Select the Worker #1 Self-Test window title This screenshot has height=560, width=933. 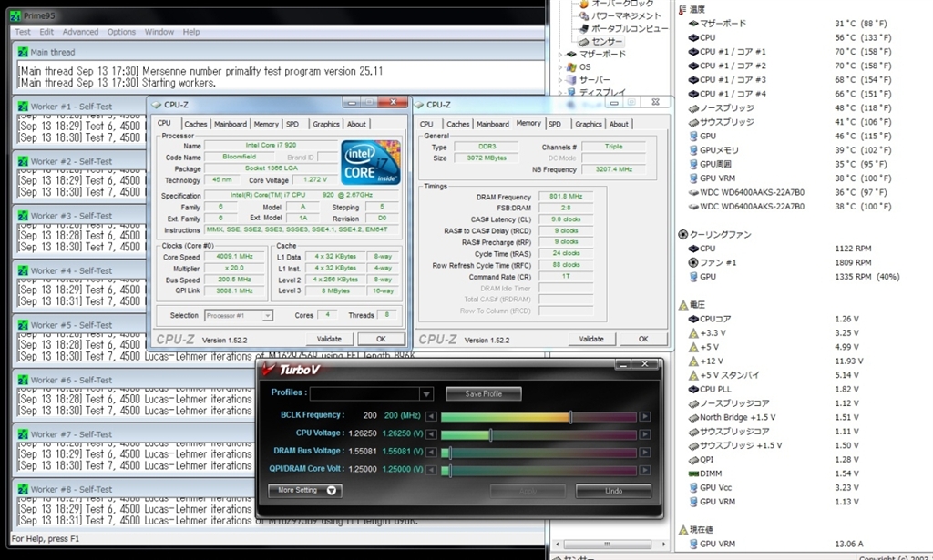click(x=71, y=107)
